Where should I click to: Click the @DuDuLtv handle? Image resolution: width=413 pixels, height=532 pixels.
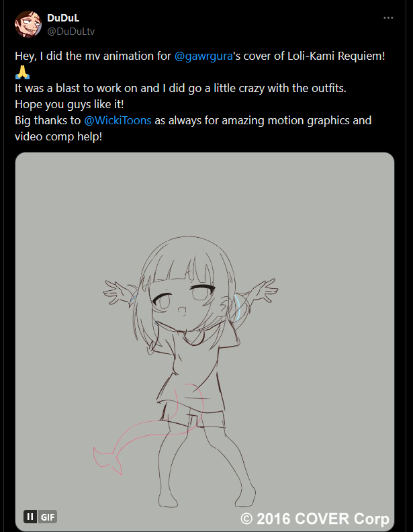pos(71,31)
